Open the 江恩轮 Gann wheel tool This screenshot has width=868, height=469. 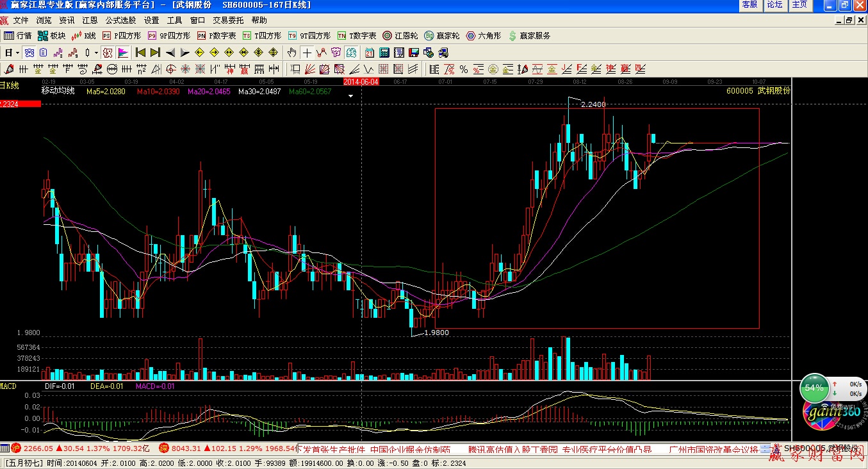click(400, 36)
